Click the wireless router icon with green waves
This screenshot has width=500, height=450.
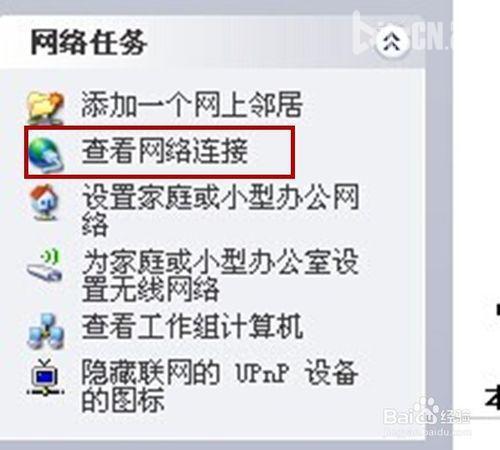45,266
